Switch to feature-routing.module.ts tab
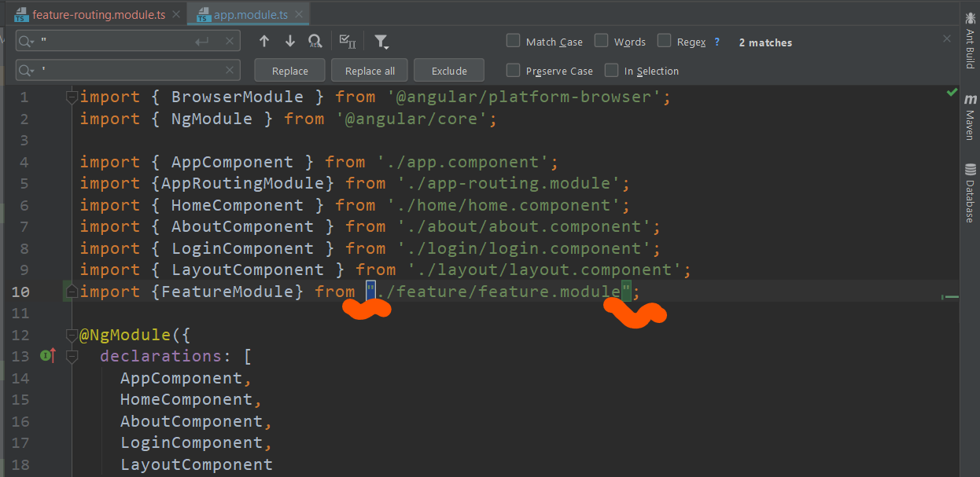980x477 pixels. click(98, 15)
